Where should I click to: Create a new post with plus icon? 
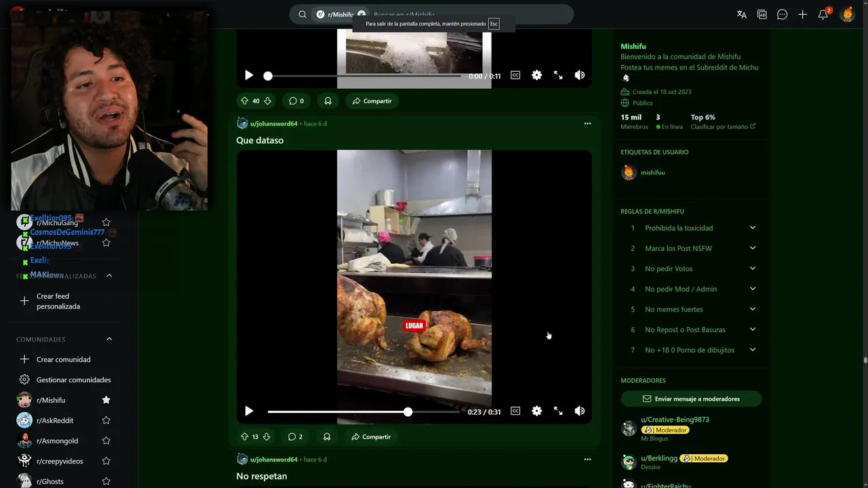pyautogui.click(x=802, y=14)
